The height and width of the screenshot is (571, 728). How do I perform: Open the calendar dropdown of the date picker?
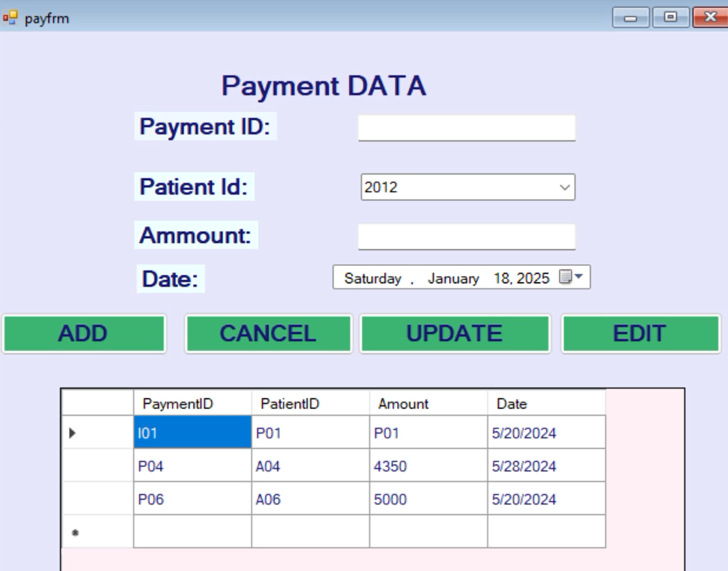(x=571, y=277)
